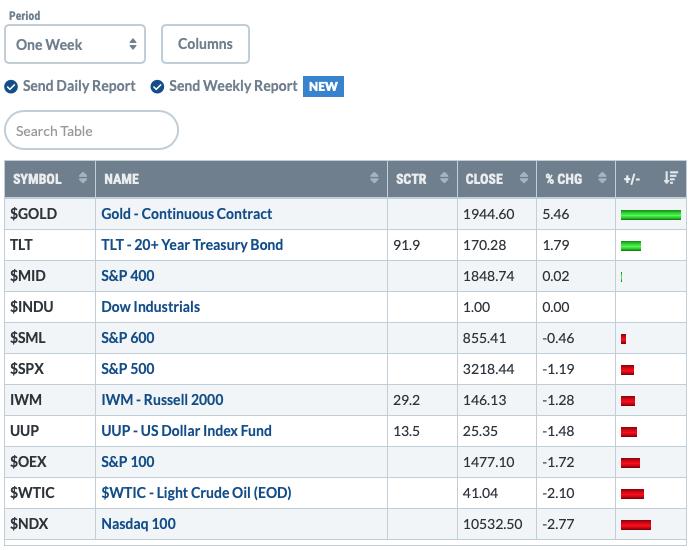The height and width of the screenshot is (550, 693).
Task: Click the percent change value -2.77
Action: click(558, 524)
